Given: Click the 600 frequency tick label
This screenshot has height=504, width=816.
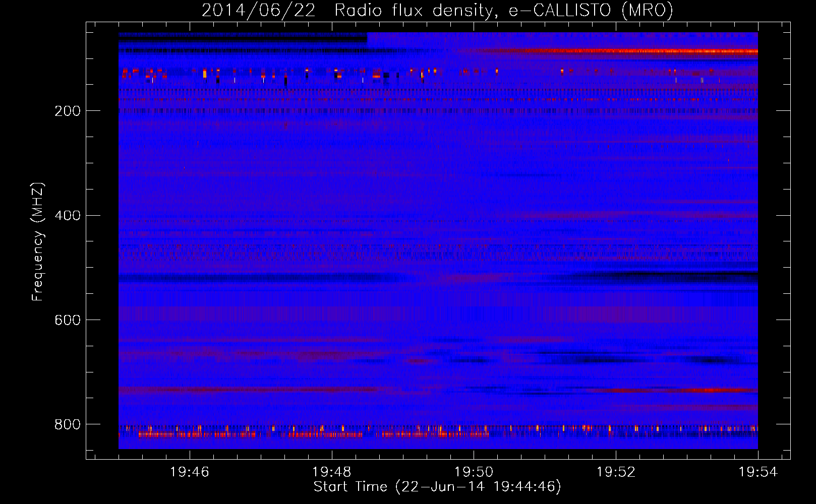Looking at the screenshot, I should [67, 321].
